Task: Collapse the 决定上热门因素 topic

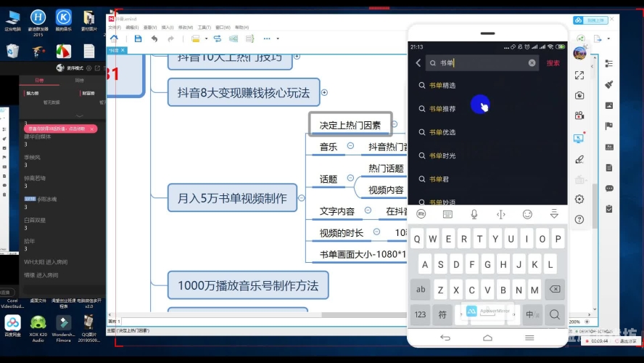Action: click(395, 123)
